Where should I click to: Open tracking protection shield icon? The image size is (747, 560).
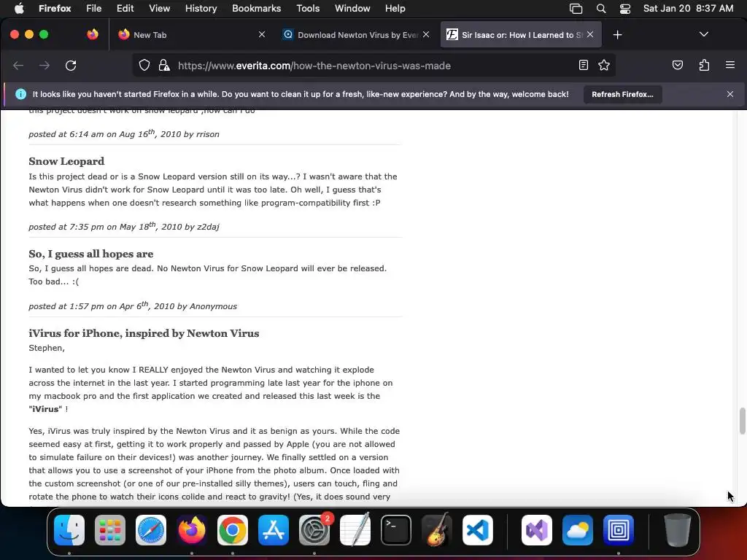coord(144,66)
